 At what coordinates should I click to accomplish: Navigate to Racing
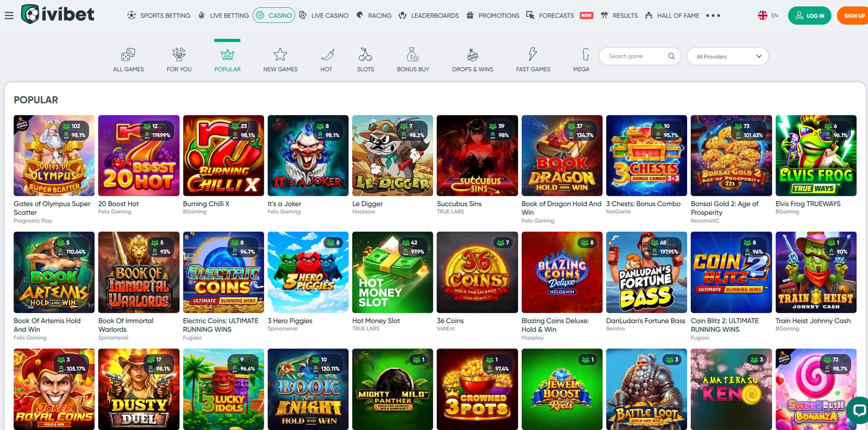[374, 16]
